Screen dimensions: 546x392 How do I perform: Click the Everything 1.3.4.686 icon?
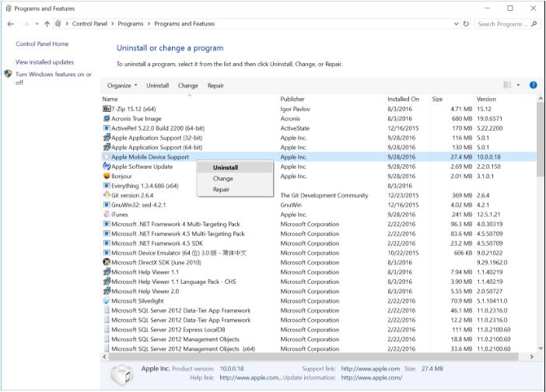[x=107, y=186]
